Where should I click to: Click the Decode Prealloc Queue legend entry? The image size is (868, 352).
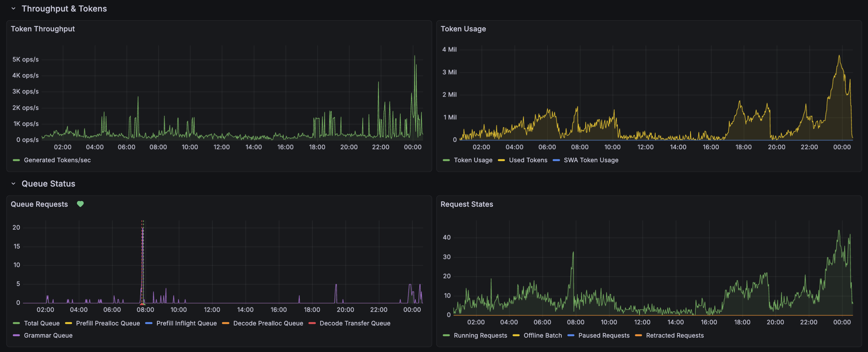[268, 323]
